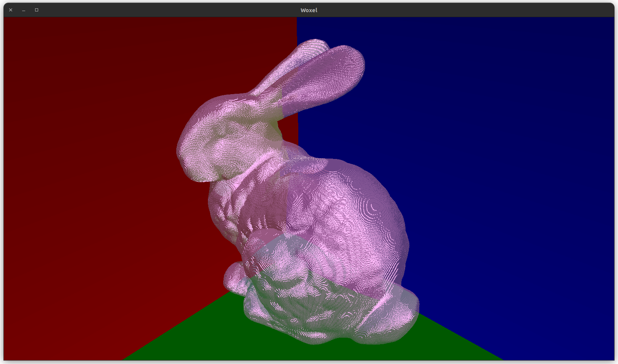Close the Woxel window
The image size is (618, 364).
pyautogui.click(x=11, y=10)
